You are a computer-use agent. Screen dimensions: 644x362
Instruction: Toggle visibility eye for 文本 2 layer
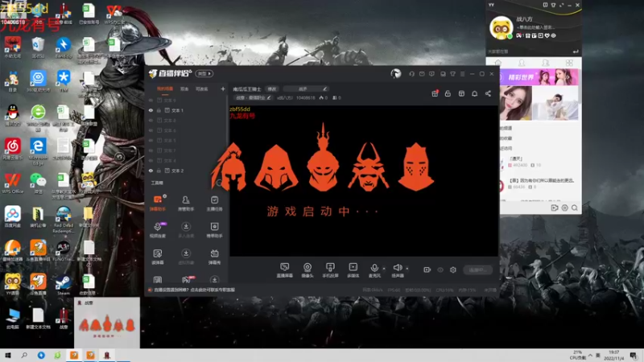[151, 171]
